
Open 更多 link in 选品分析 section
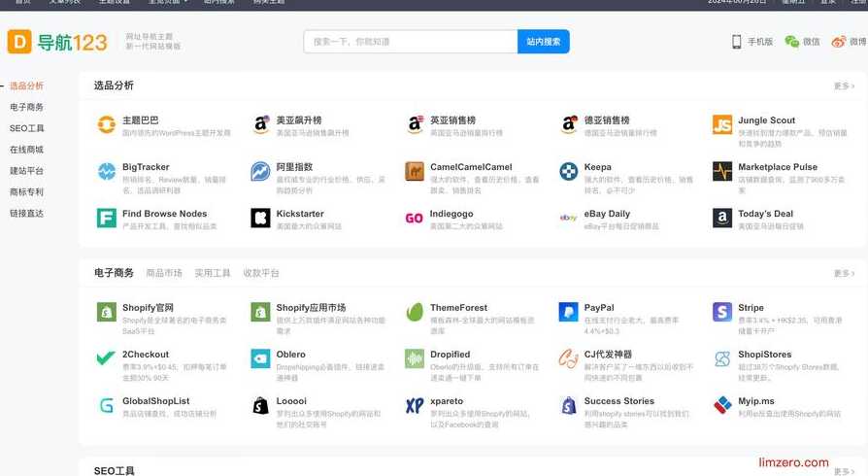[844, 85]
